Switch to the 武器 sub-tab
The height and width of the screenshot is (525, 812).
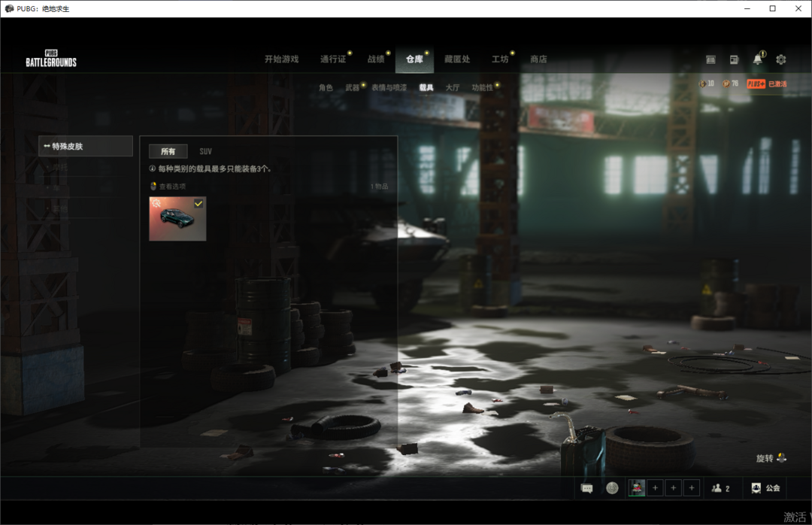[352, 88]
